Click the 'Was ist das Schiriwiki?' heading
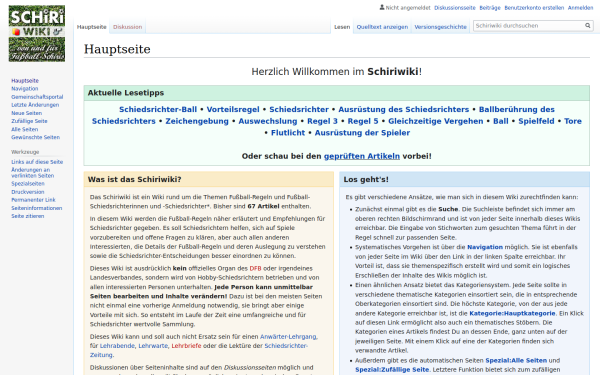 coord(134,179)
